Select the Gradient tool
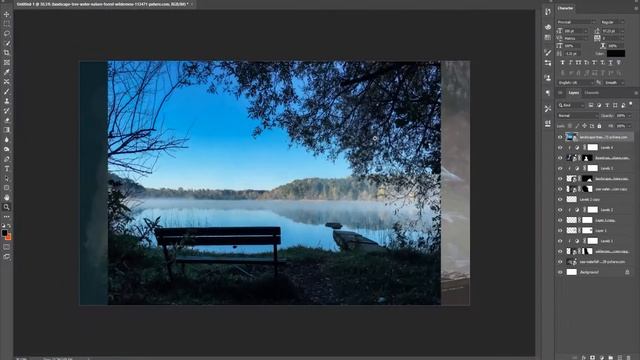The width and height of the screenshot is (640, 360). 7,130
